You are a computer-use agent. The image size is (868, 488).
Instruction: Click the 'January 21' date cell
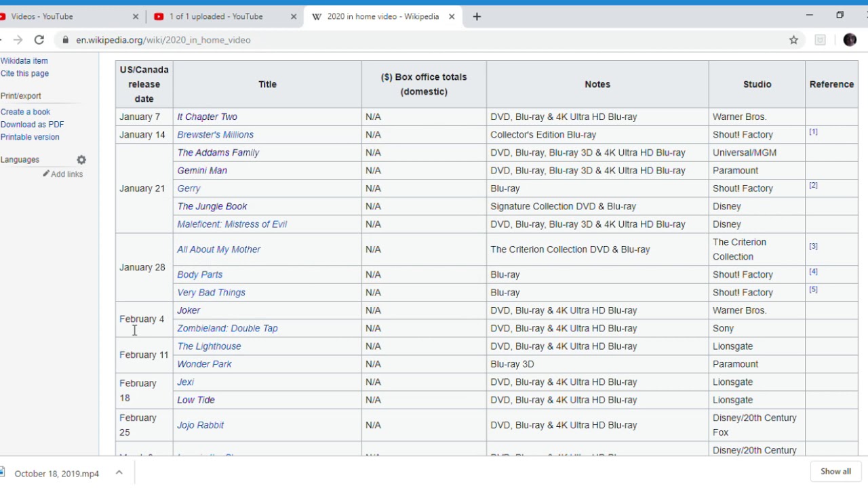[x=142, y=188]
